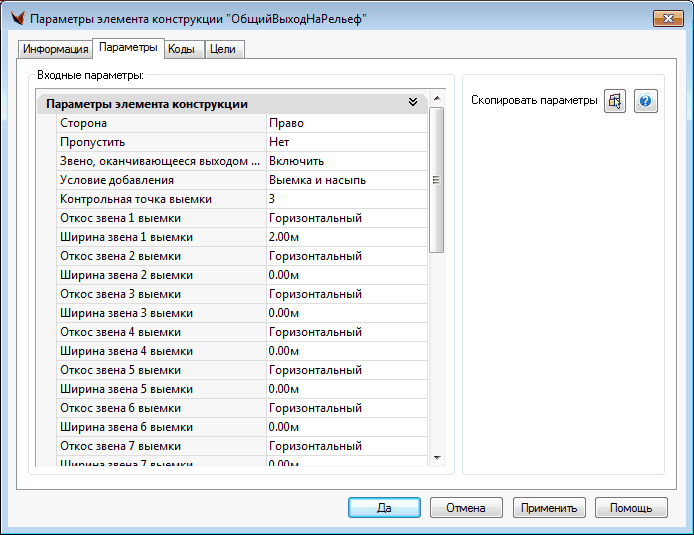The height and width of the screenshot is (535, 694).
Task: Open the Пропустить value field showing Нет
Action: tap(345, 142)
